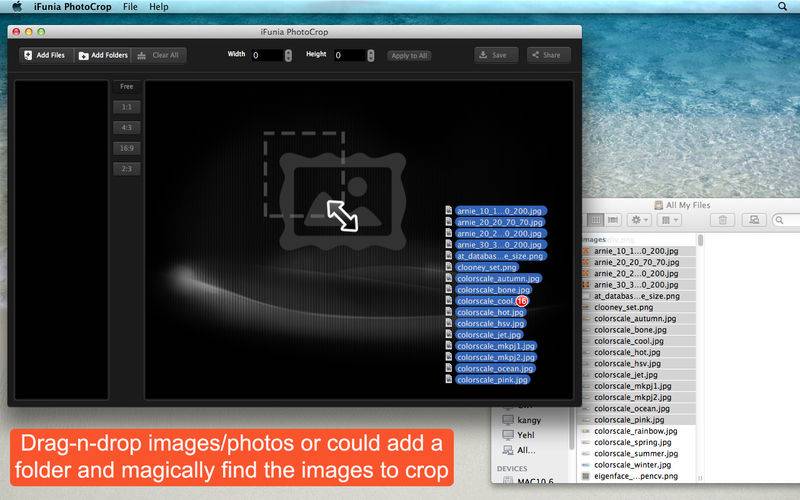Click the Add Folders button
Screen dimensions: 800x500
(x=103, y=55)
